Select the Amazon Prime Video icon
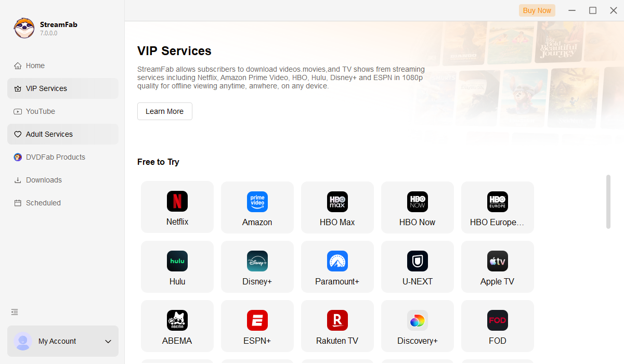 pos(257,202)
